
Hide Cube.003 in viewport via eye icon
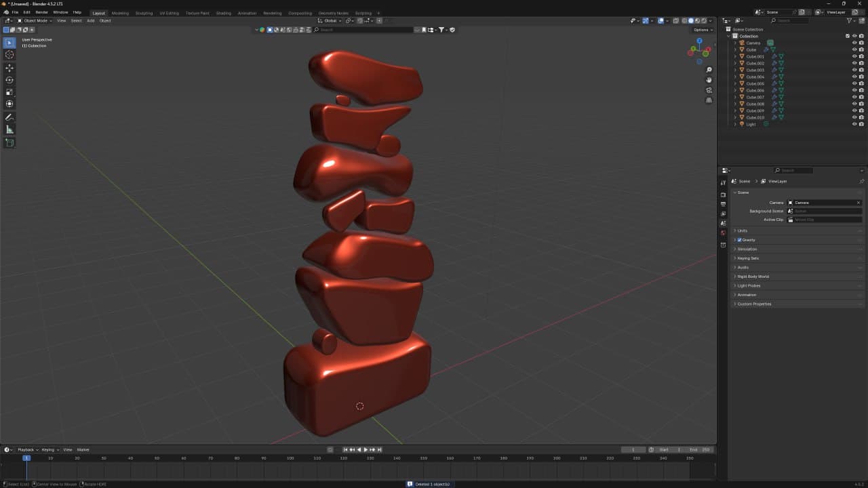coord(854,70)
